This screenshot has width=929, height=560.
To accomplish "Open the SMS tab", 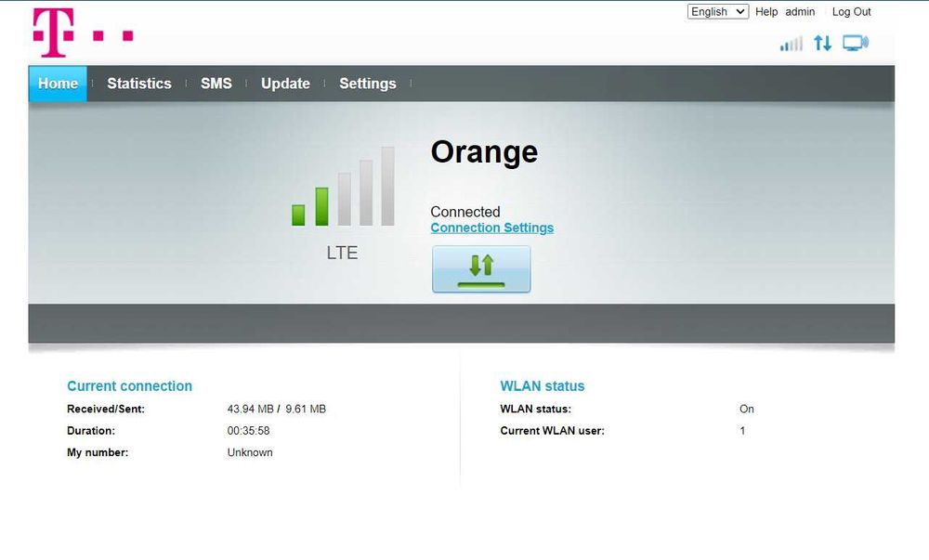I will (216, 84).
